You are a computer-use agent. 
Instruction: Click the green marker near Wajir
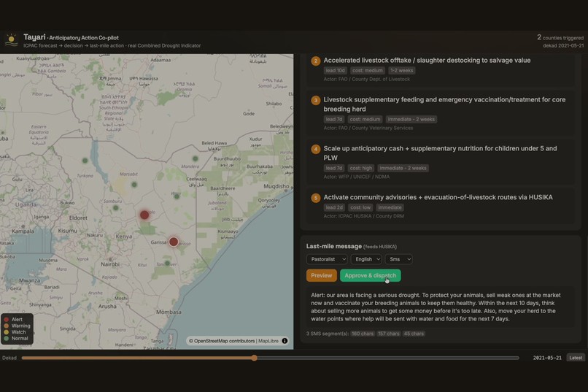pyautogui.click(x=177, y=196)
